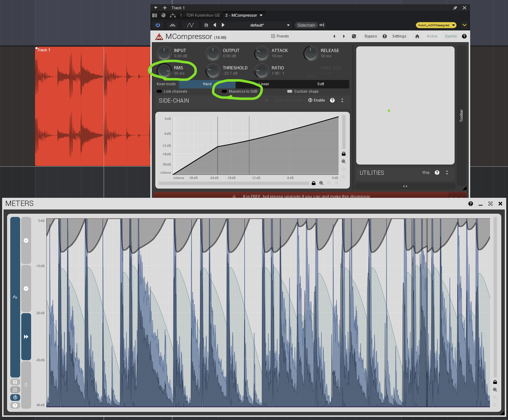
Task: Toggle Custom shape
Action: click(303, 91)
